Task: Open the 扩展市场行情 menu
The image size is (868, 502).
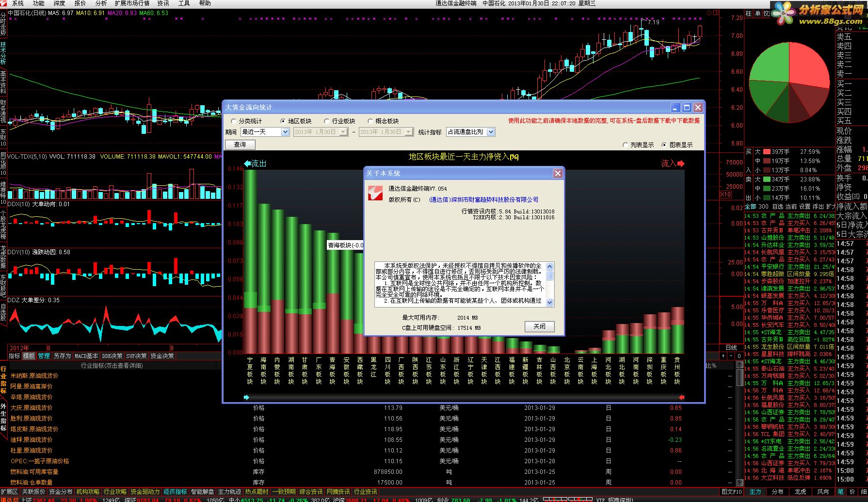Action: (132, 3)
